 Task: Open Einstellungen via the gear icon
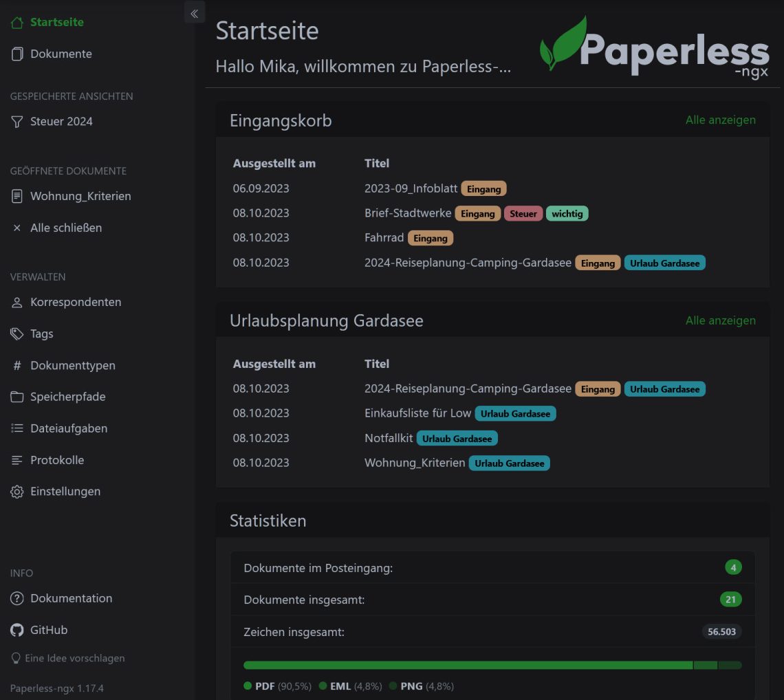tap(16, 492)
